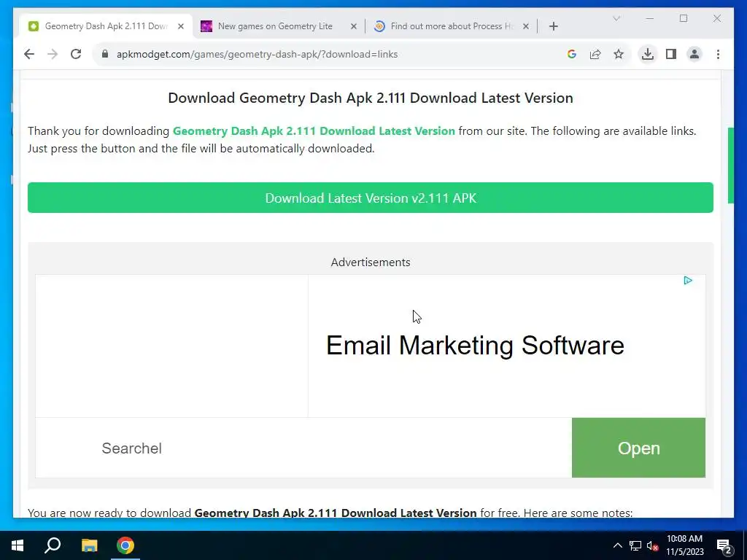Close the Process Hacker tab
Image resolution: width=747 pixels, height=560 pixels.
tap(525, 26)
